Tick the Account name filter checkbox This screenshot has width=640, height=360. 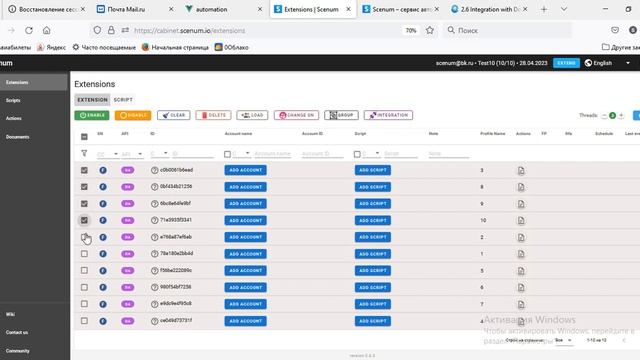(x=227, y=154)
